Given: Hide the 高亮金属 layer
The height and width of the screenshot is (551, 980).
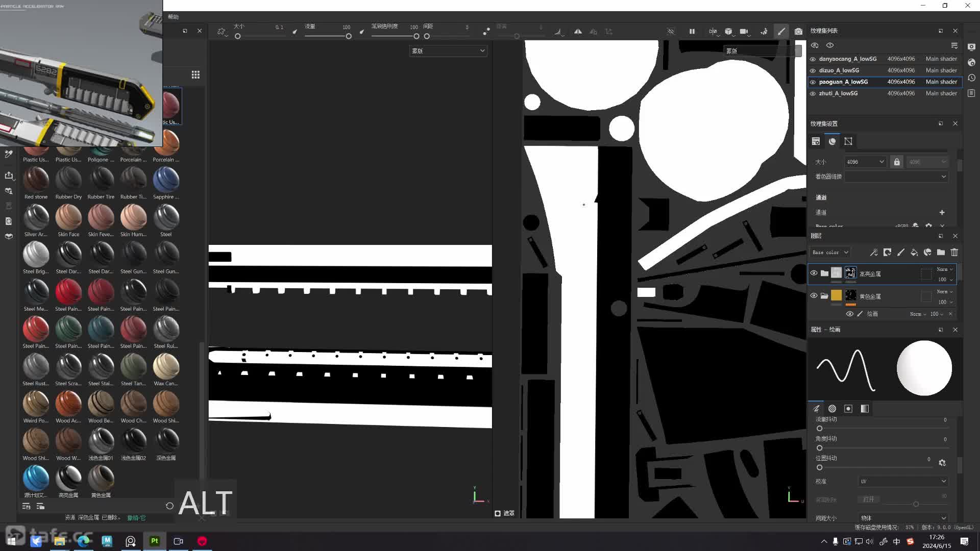Looking at the screenshot, I should [814, 273].
